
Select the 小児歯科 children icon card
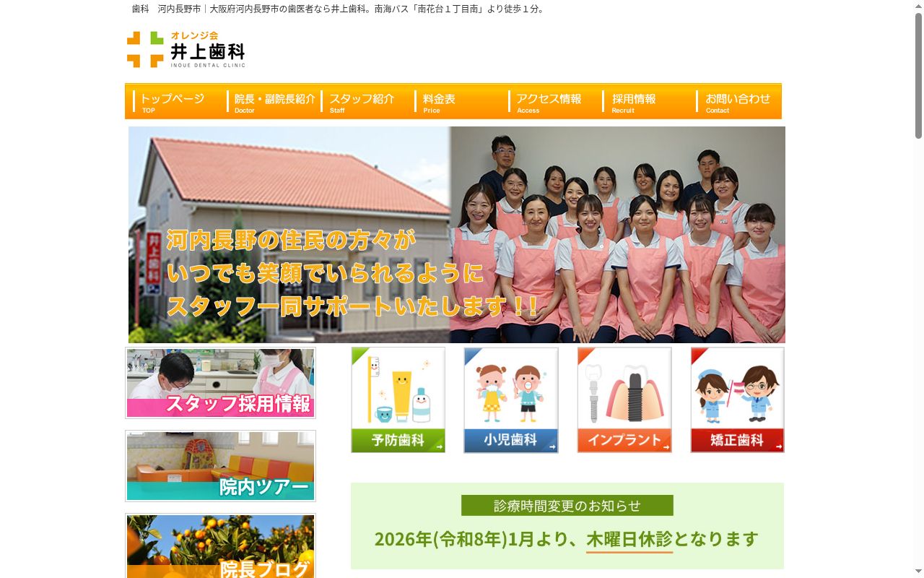click(x=511, y=400)
